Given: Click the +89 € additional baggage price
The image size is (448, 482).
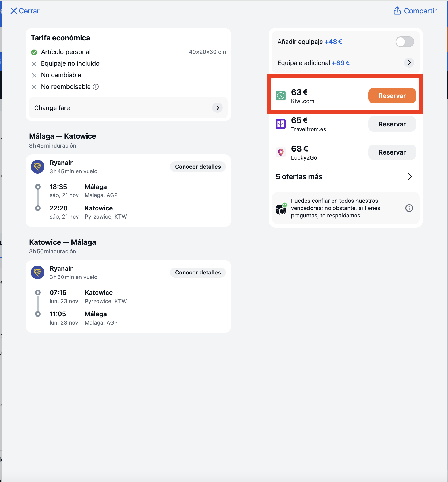Looking at the screenshot, I should [341, 63].
